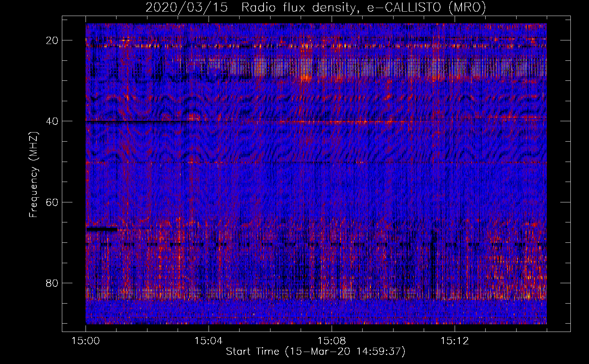Click the "Start Time (15-Mar-20 14:59:37)" x-axis label

316,352
